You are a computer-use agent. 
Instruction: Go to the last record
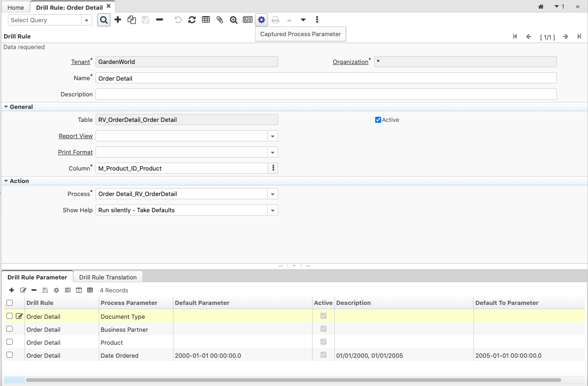click(579, 37)
